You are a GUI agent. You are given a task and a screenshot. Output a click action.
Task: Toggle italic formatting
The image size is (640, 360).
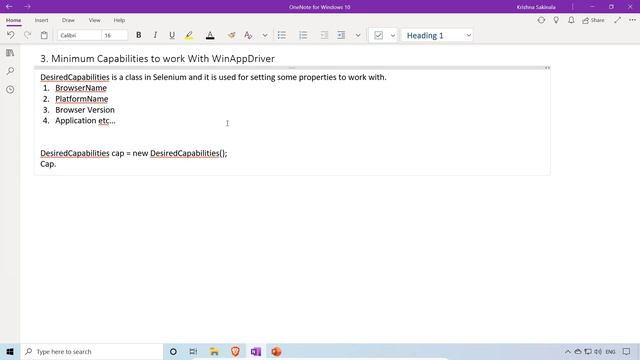(x=155, y=36)
